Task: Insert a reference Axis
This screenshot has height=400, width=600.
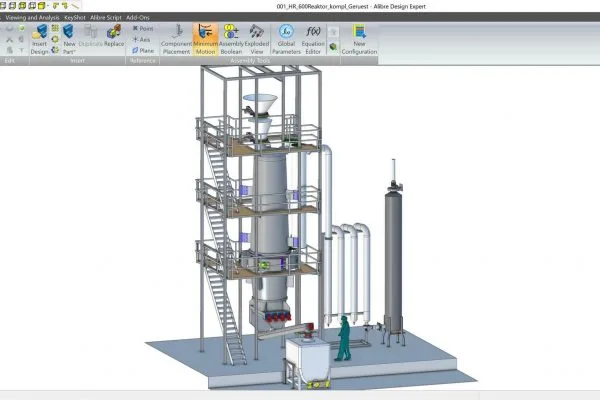Action: point(142,39)
